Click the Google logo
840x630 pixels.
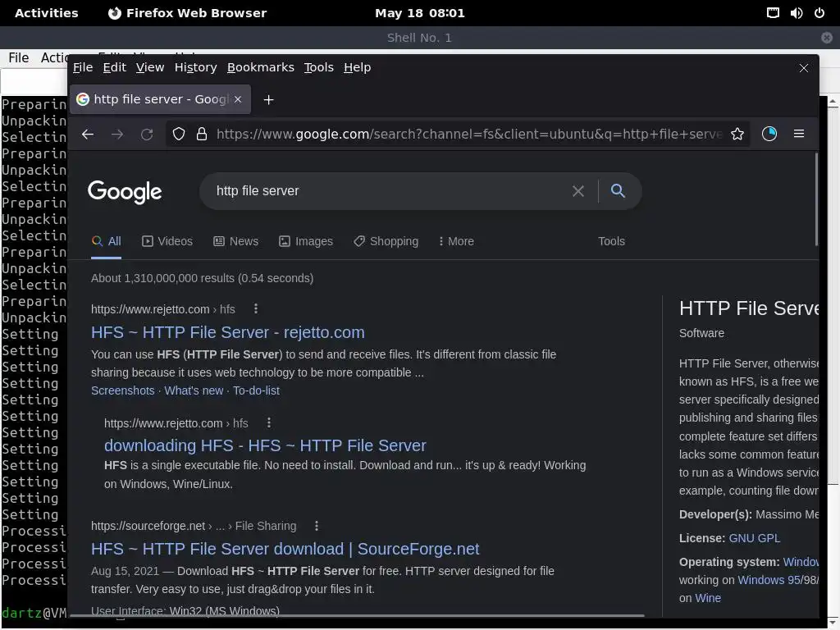tap(125, 192)
